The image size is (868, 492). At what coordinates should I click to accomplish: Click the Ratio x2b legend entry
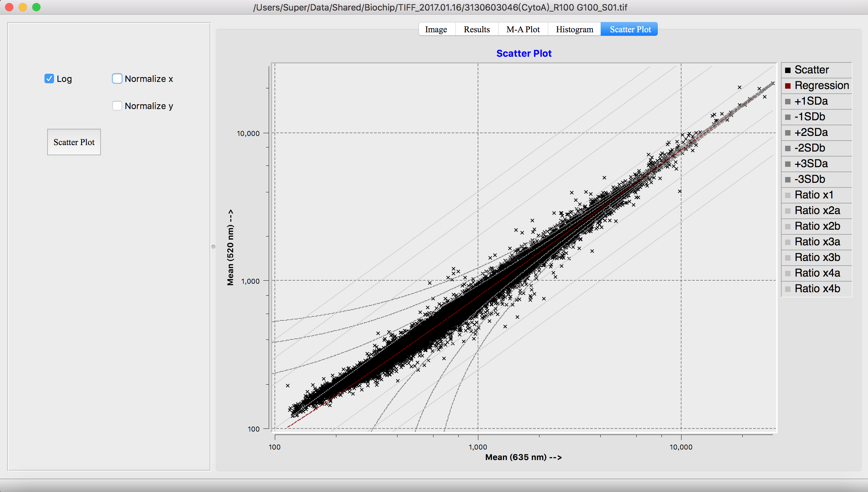click(x=817, y=226)
